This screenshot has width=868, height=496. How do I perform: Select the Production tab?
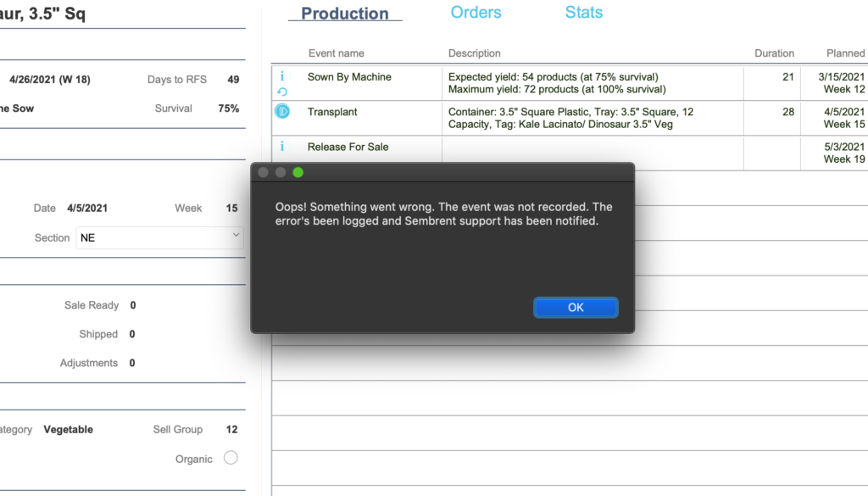(345, 14)
